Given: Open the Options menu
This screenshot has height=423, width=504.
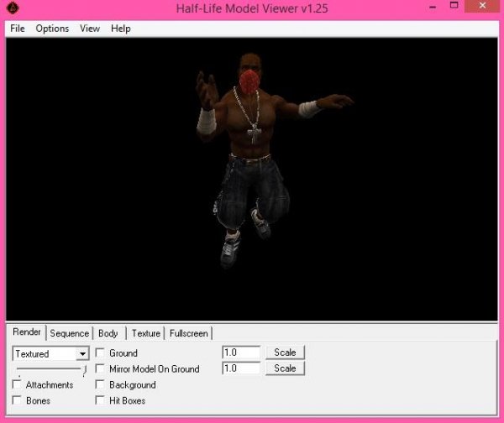Looking at the screenshot, I should click(52, 29).
